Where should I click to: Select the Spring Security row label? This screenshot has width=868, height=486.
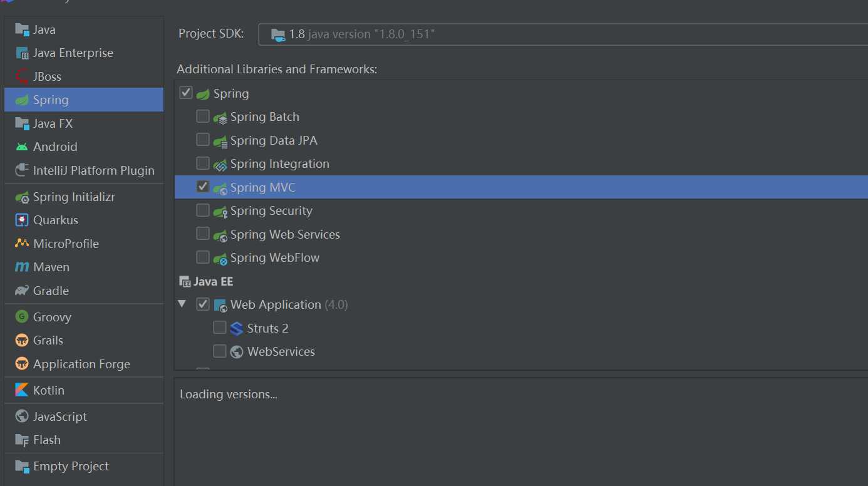click(271, 211)
